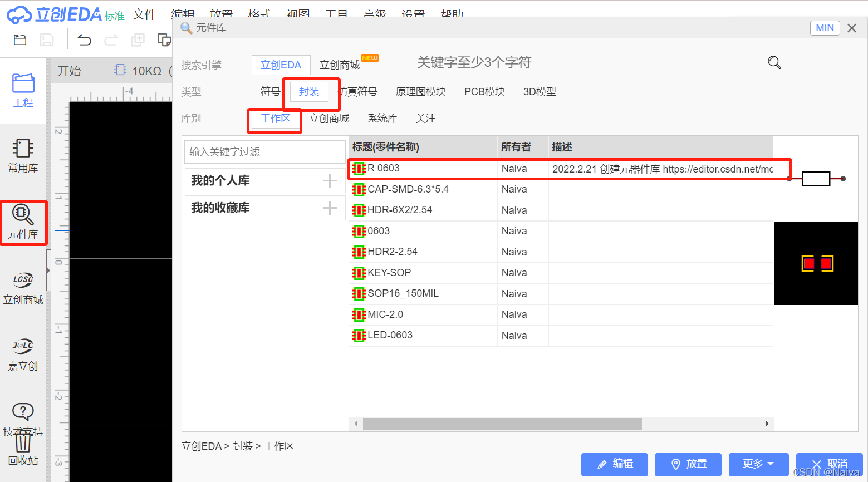Image resolution: width=868 pixels, height=482 pixels.
Task: Click the horizontal scrollbar thumb
Action: (502, 424)
